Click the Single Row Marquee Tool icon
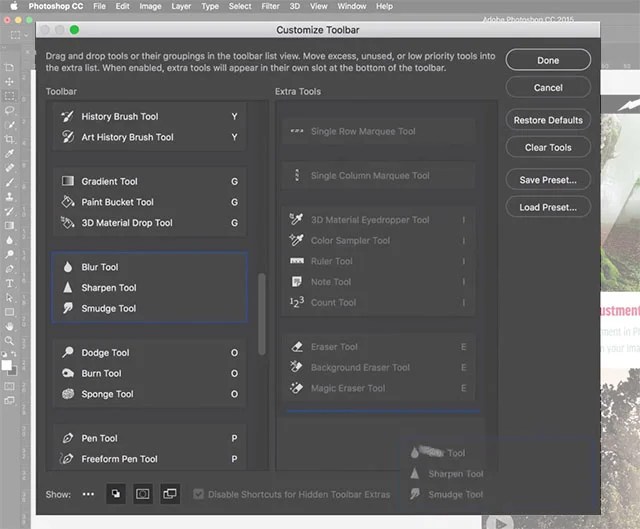The width and height of the screenshot is (640, 529). [297, 131]
